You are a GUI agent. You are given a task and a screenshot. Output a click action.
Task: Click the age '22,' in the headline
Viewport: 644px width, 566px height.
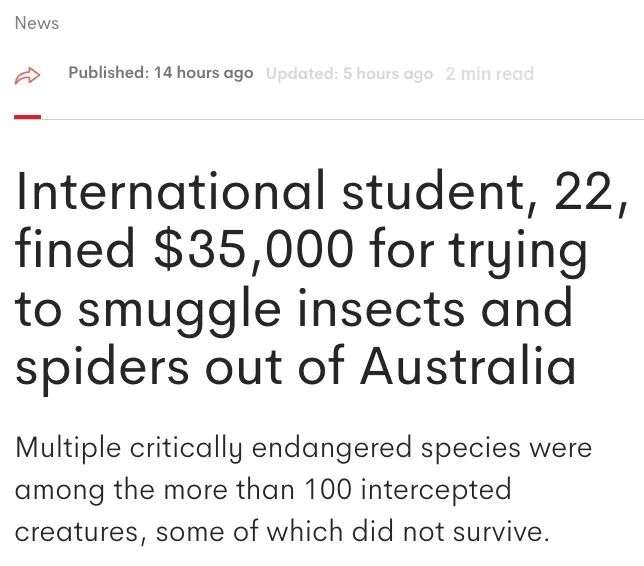[579, 193]
